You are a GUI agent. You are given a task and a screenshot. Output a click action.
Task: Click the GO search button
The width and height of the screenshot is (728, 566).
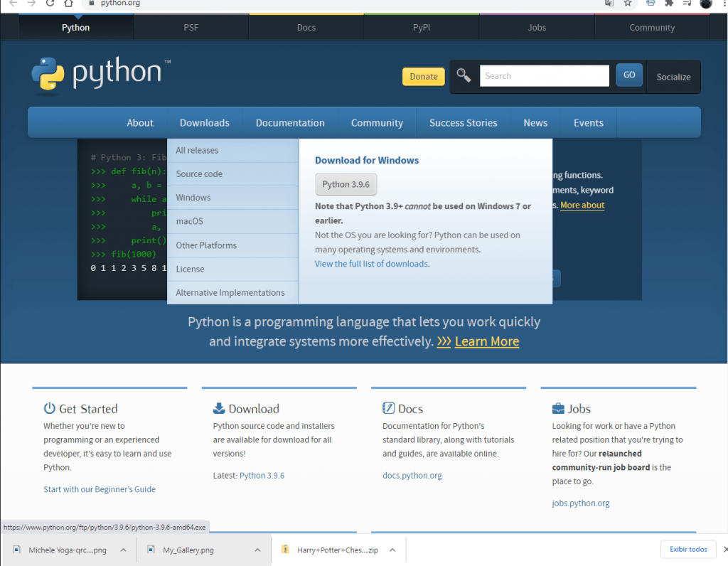629,75
